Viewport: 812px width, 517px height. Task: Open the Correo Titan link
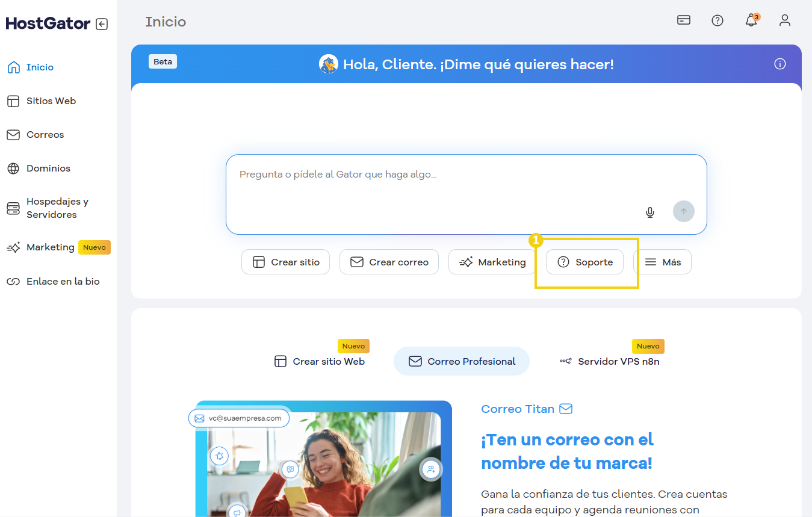click(x=527, y=409)
